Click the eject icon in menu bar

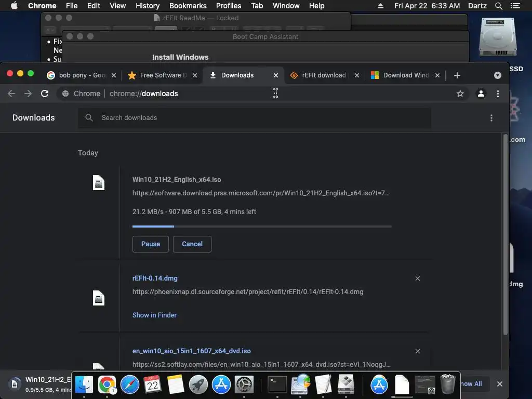point(380,6)
